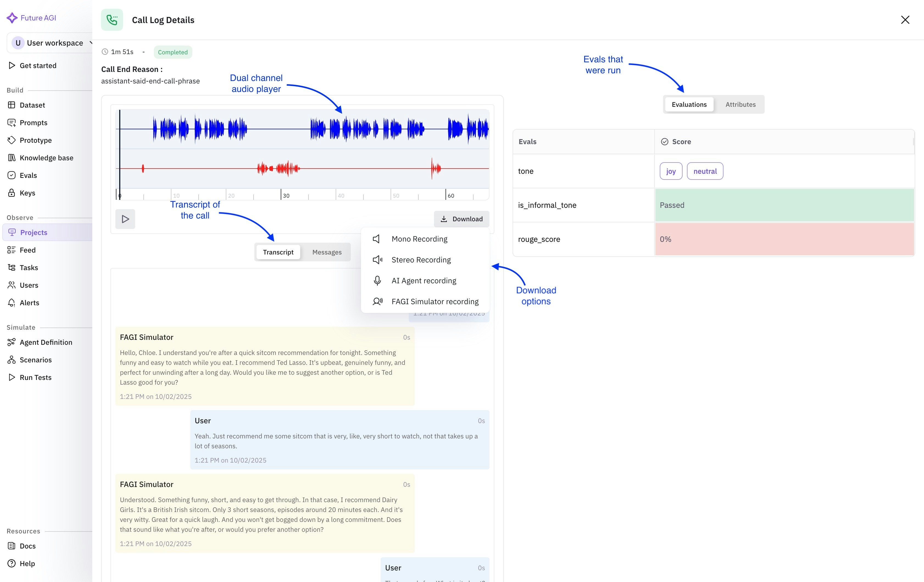Click the Run Tests item
The image size is (924, 582).
pos(35,378)
